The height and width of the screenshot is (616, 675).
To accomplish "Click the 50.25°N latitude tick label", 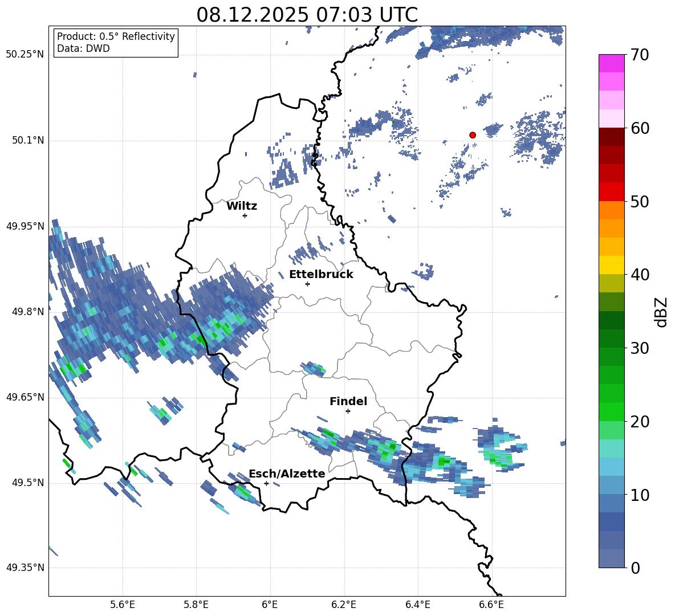I will click(x=25, y=55).
